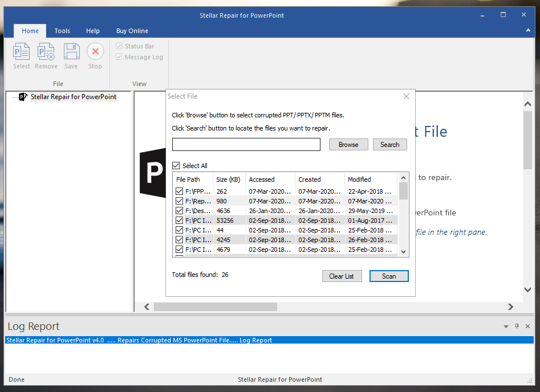Open the Log Report panel dropdown arrow
This screenshot has width=540, height=392.
[506, 326]
